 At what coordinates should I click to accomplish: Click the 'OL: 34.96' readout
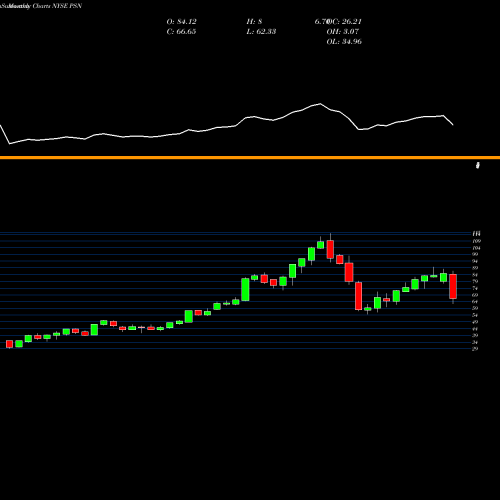click(x=344, y=42)
